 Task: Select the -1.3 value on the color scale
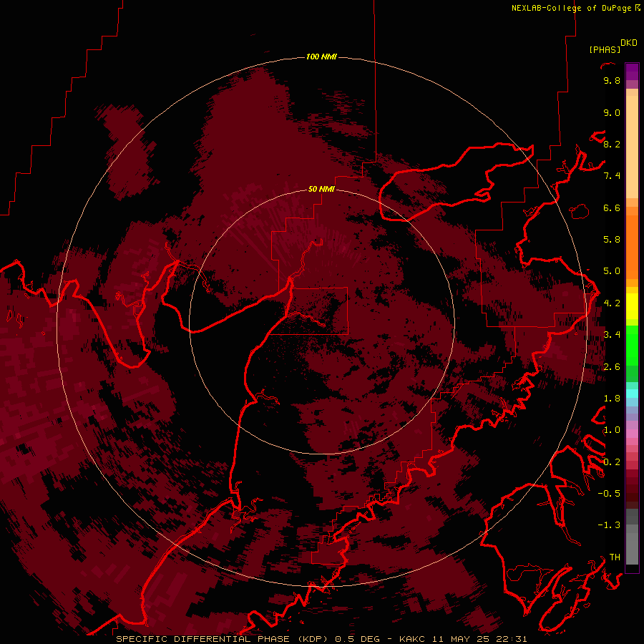click(x=609, y=525)
